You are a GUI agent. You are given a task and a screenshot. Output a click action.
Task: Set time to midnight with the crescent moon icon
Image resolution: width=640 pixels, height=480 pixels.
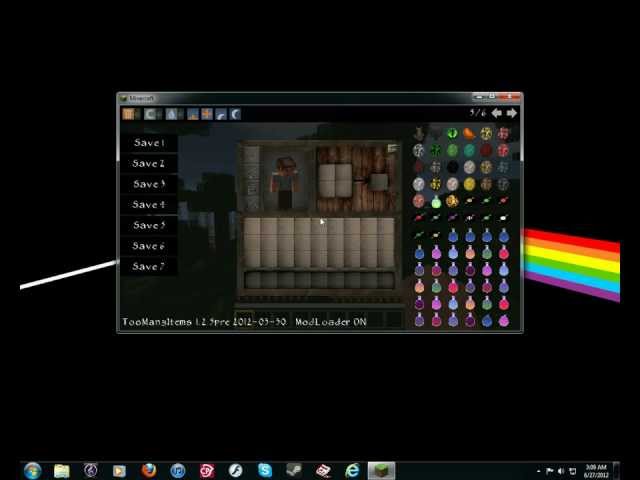[236, 114]
